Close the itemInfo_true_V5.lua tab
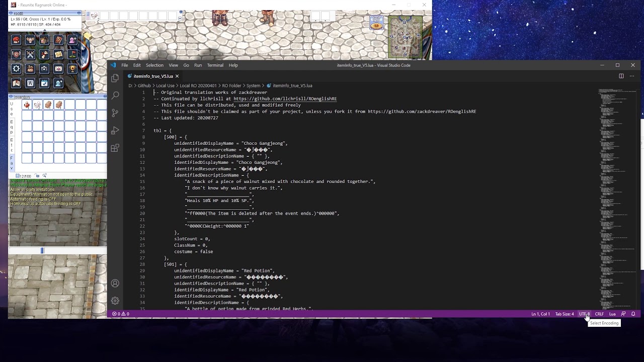Screen dimensions: 644x362 (177, 76)
